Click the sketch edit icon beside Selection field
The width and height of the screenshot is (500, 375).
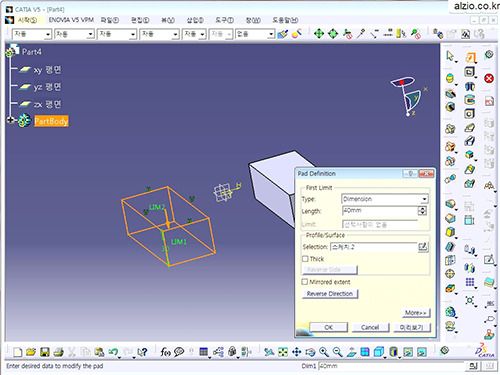[x=423, y=247]
